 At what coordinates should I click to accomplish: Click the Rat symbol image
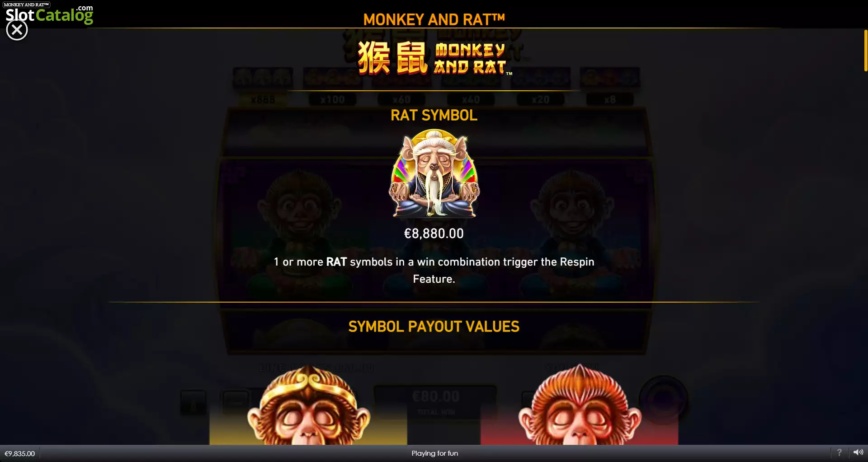coord(434,173)
